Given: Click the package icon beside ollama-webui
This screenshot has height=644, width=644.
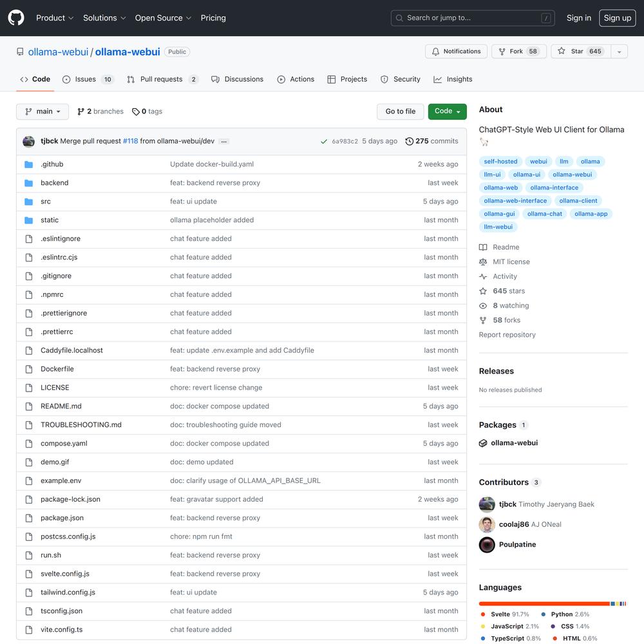Looking at the screenshot, I should [x=483, y=443].
